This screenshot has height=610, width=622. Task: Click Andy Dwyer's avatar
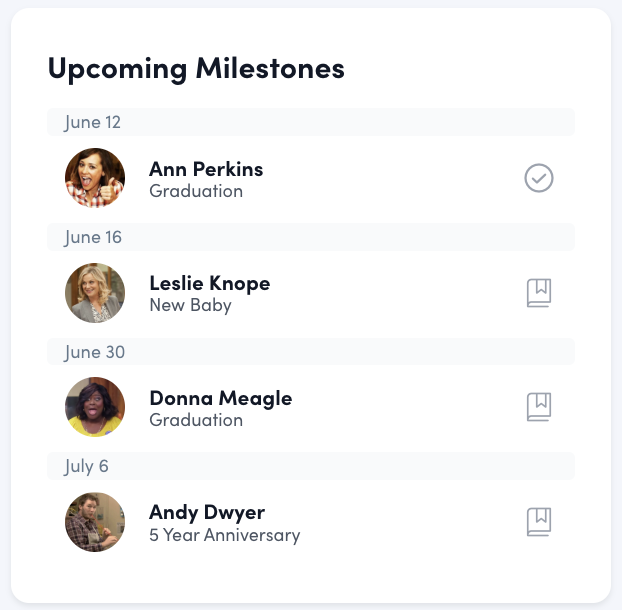point(95,522)
